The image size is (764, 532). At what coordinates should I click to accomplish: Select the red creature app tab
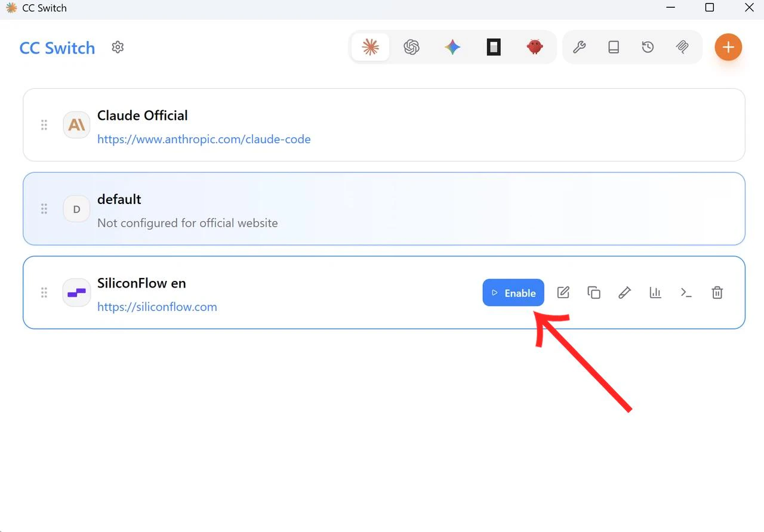tap(535, 47)
